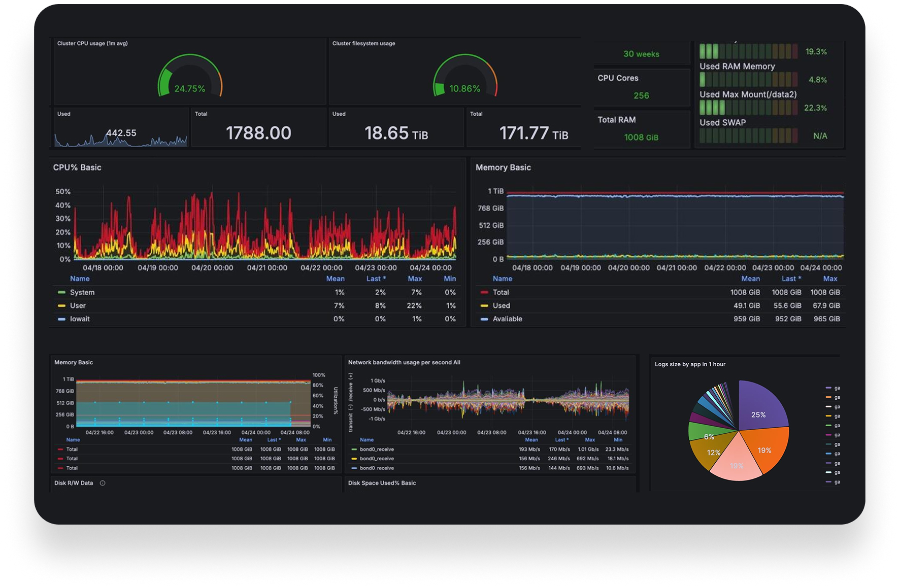Click the 10.86% filesystem usage gauge
899x588 pixels.
click(x=465, y=76)
